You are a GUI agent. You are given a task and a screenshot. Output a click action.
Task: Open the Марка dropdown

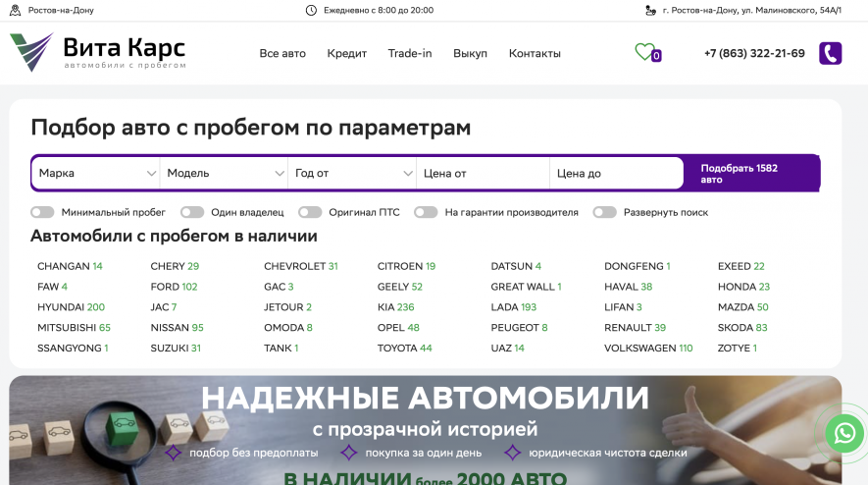[x=96, y=174]
